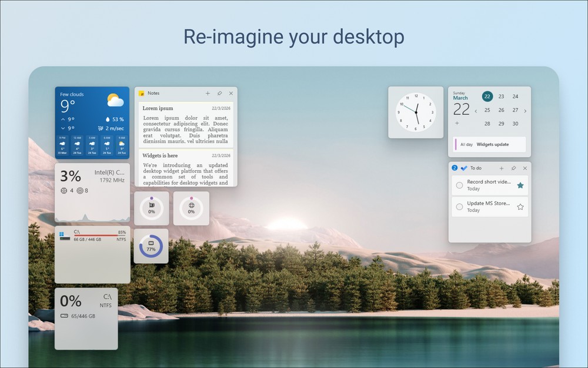Image resolution: width=588 pixels, height=368 pixels.
Task: Select the 9 AM hourly forecast tile
Action: [x=122, y=145]
